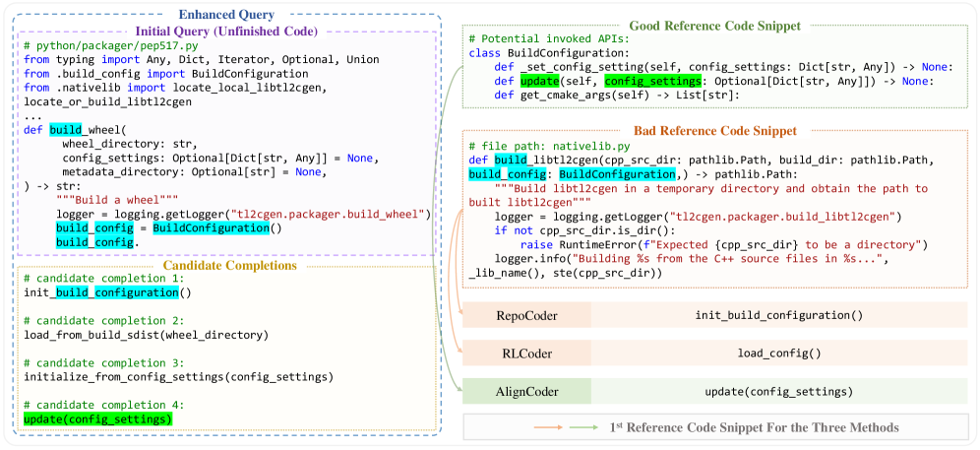
Task: Click green highlighted update(config_settings) in candidate completion 4
Action: (x=97, y=419)
